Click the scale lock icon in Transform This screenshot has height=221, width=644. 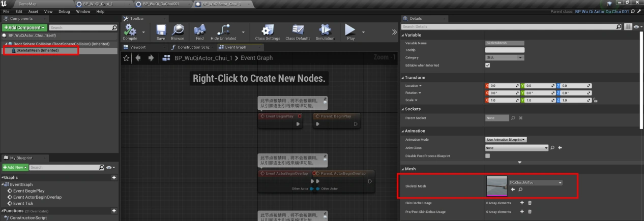pos(595,100)
